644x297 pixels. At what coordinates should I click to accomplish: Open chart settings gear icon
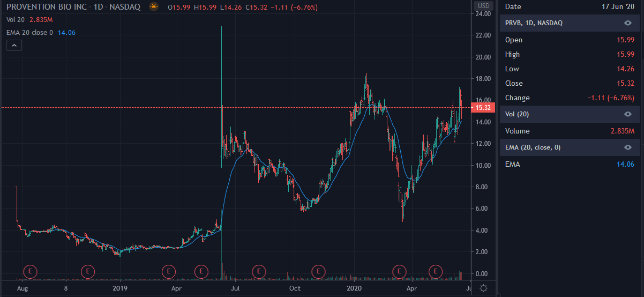coord(483,288)
